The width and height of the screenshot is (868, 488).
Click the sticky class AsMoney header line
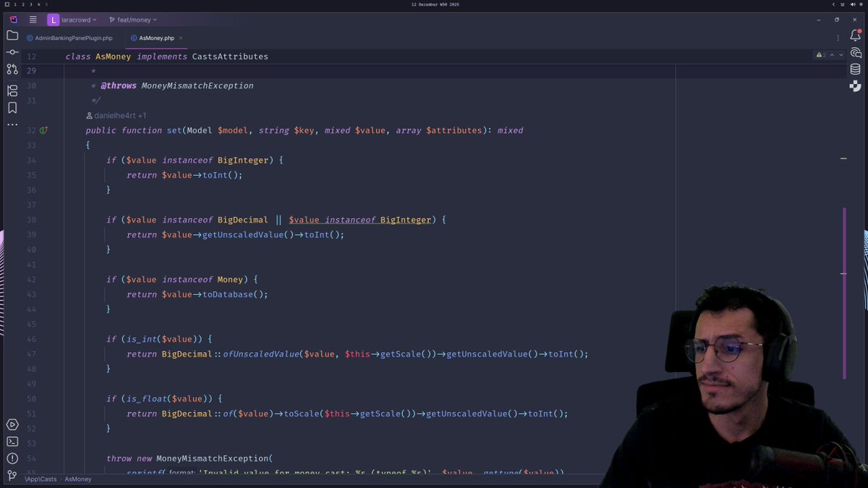point(166,56)
